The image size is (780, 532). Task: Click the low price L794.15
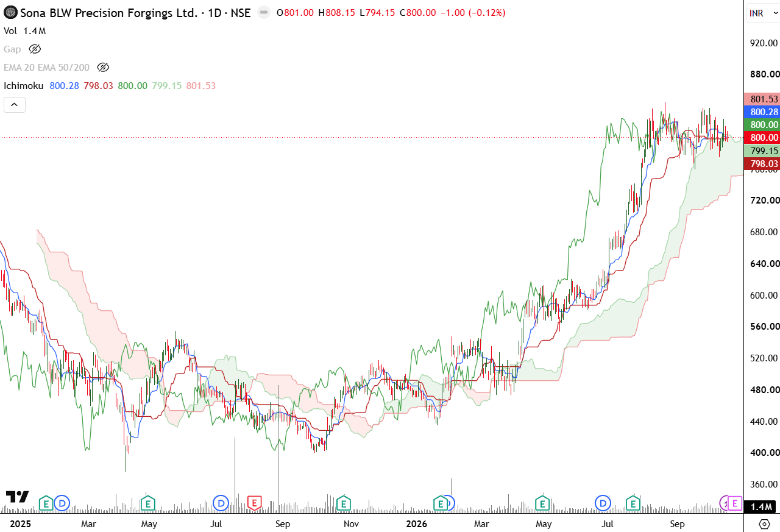tap(378, 12)
